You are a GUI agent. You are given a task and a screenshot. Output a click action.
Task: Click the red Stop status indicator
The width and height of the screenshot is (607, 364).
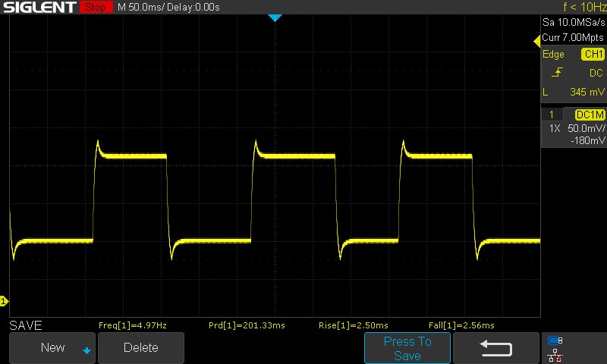click(96, 7)
